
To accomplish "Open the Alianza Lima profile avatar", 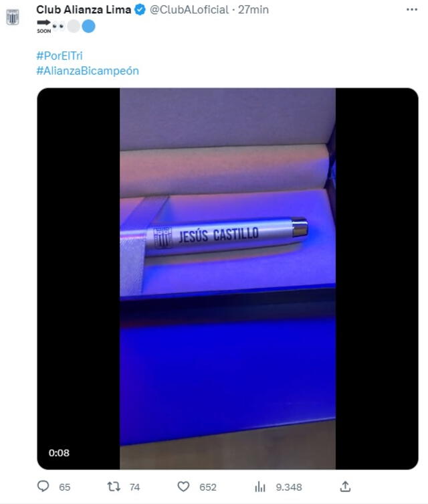I will click(x=13, y=17).
